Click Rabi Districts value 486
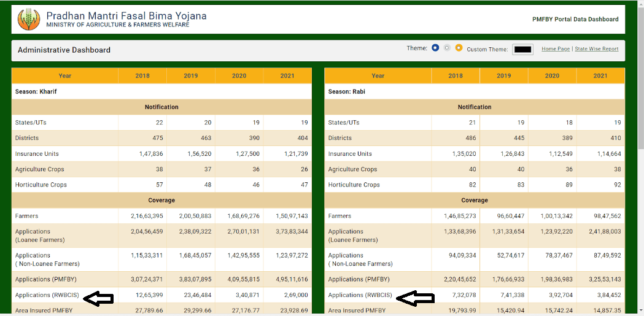This screenshot has height=316, width=644. (x=471, y=138)
